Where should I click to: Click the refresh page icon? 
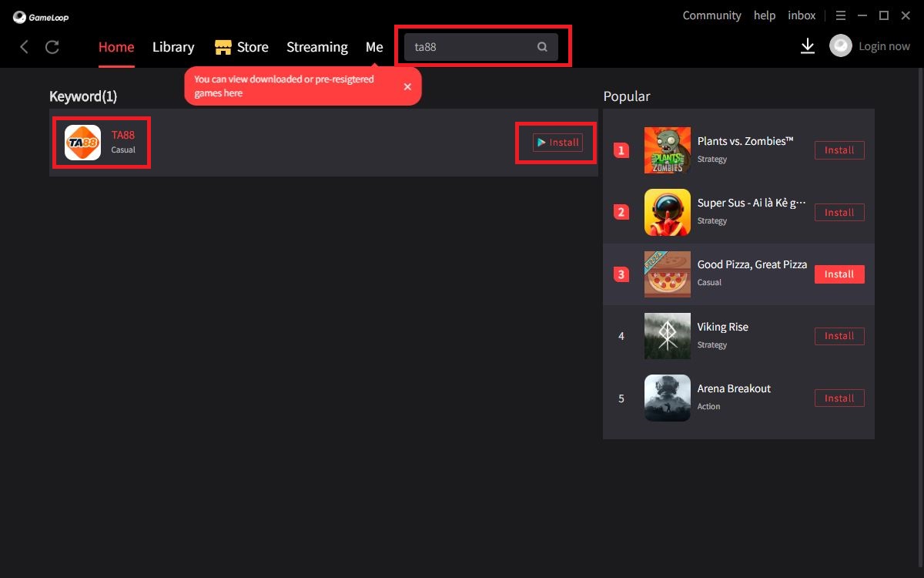pos(52,47)
